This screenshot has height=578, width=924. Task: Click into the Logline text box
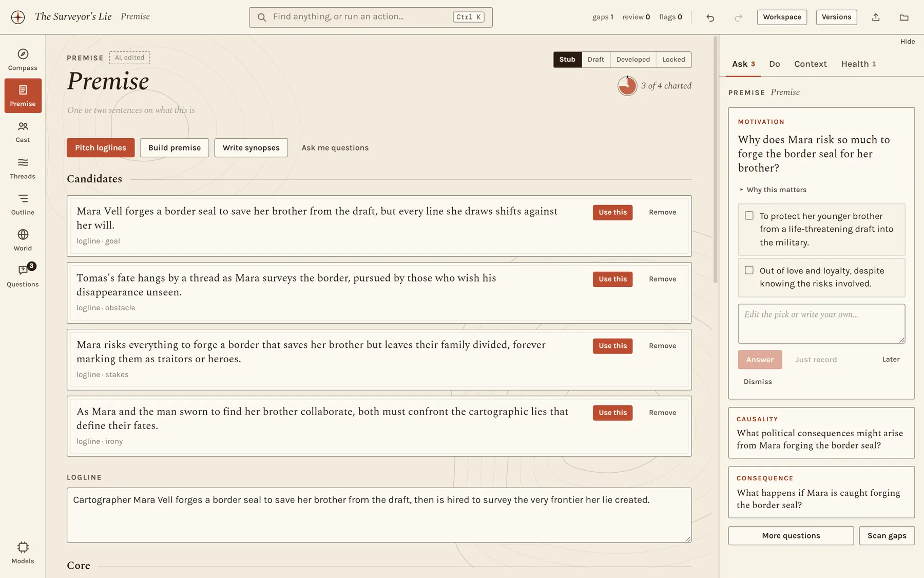click(379, 515)
